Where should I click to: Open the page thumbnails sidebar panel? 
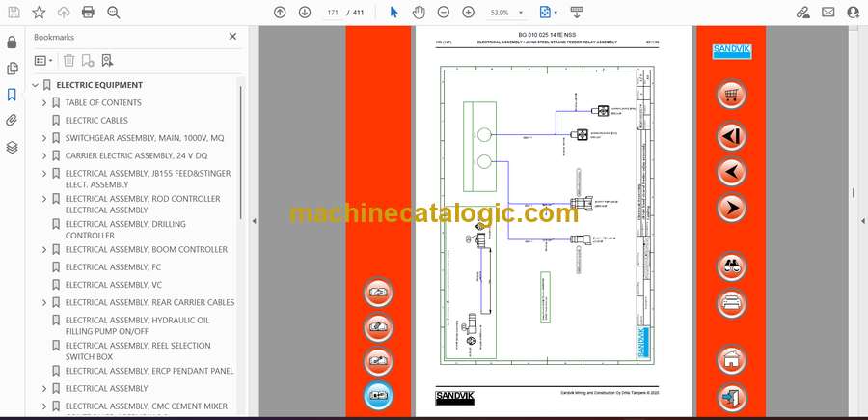click(12, 69)
